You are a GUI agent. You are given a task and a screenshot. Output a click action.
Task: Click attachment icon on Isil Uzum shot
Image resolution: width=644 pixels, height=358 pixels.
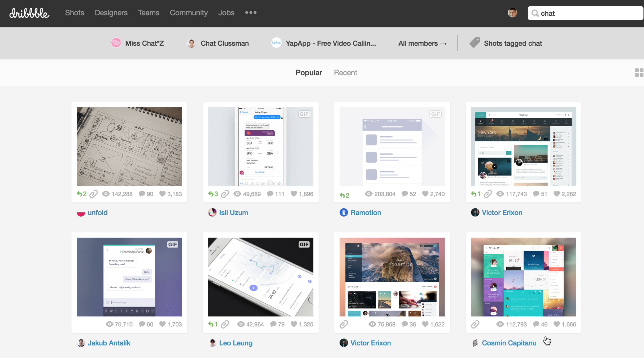tap(225, 194)
